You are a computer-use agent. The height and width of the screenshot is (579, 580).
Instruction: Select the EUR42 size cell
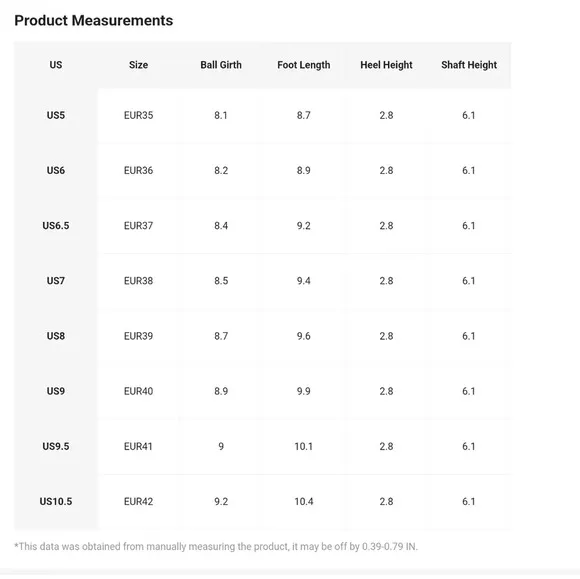138,501
